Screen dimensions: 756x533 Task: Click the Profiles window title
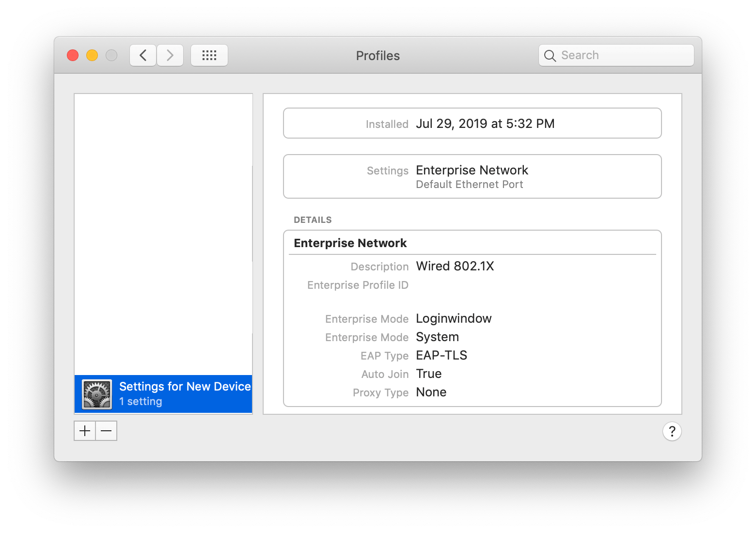(x=378, y=55)
